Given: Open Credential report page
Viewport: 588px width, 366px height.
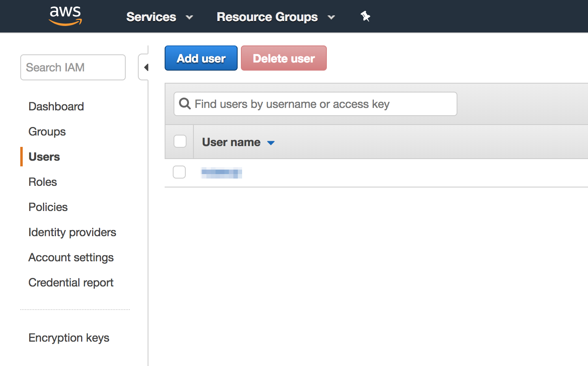Looking at the screenshot, I should point(71,282).
